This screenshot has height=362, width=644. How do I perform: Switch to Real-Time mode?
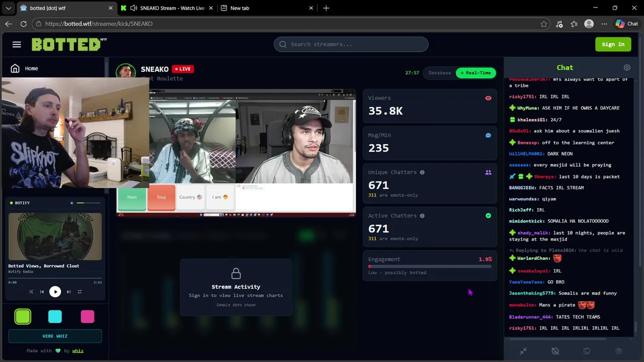pos(476,73)
